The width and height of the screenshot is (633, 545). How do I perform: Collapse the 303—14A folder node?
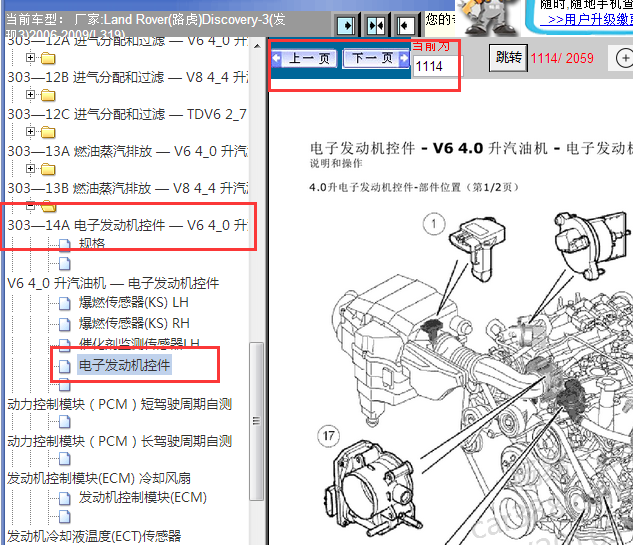click(30, 205)
